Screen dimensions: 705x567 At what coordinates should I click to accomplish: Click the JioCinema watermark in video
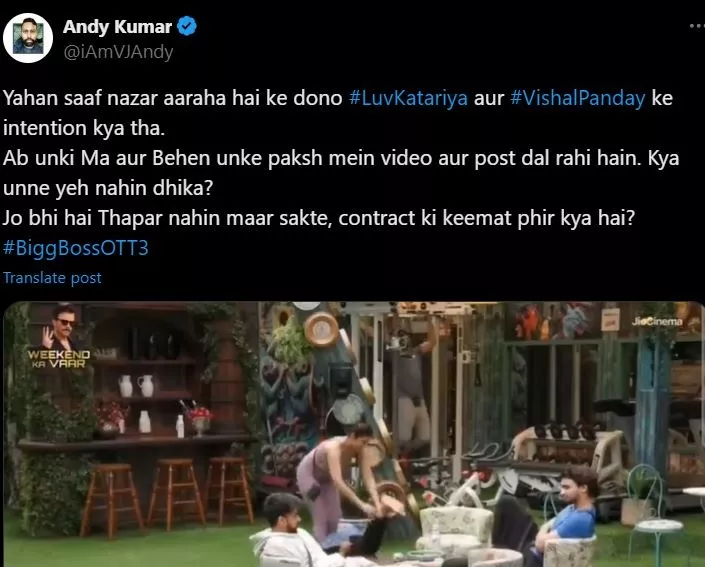657,321
